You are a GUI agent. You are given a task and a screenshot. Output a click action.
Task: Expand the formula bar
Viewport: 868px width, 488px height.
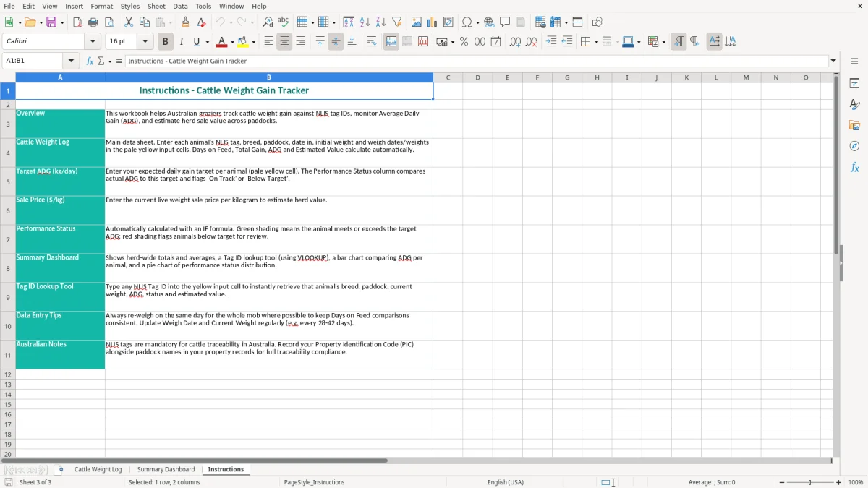tap(833, 61)
